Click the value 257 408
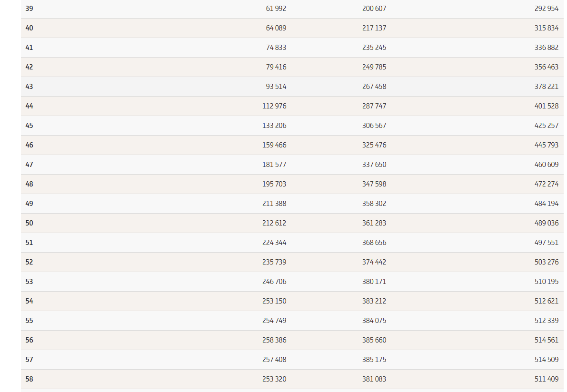Image resolution: width=567 pixels, height=392 pixels. 274,360
